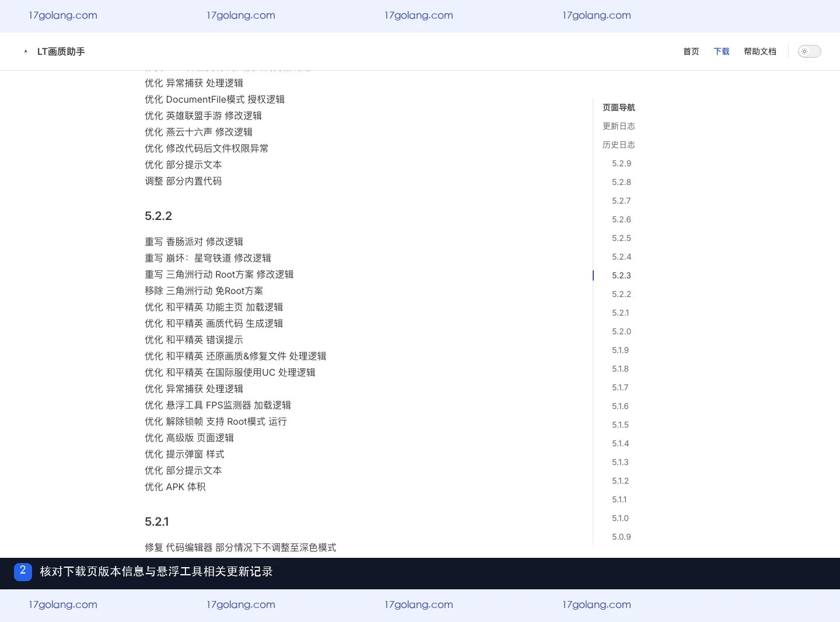Open the 5.2.5 sidebar anchor link

pos(622,238)
